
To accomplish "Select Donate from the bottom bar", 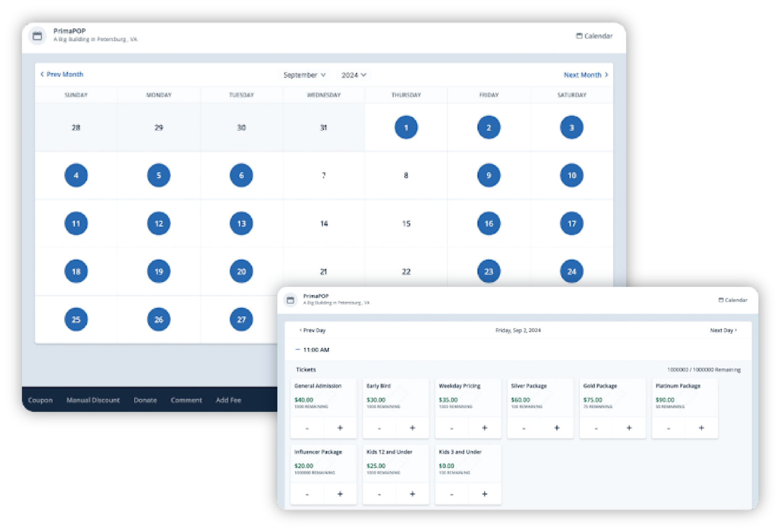I will [x=145, y=400].
